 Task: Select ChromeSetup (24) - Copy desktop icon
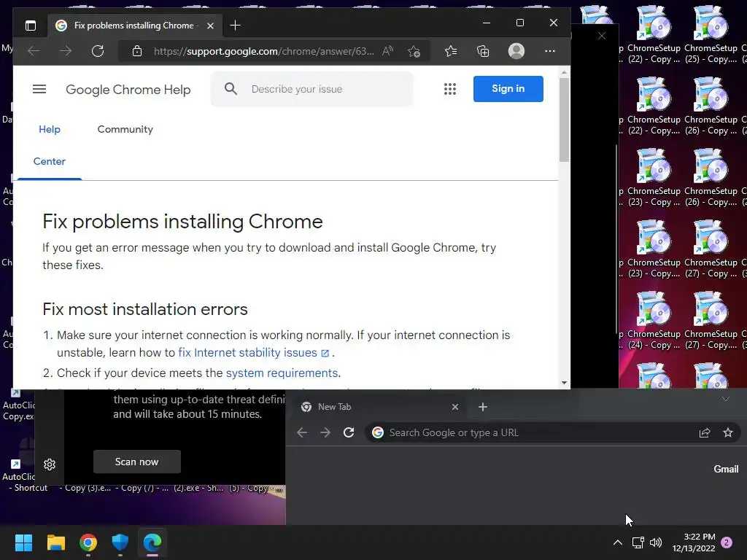point(654,321)
